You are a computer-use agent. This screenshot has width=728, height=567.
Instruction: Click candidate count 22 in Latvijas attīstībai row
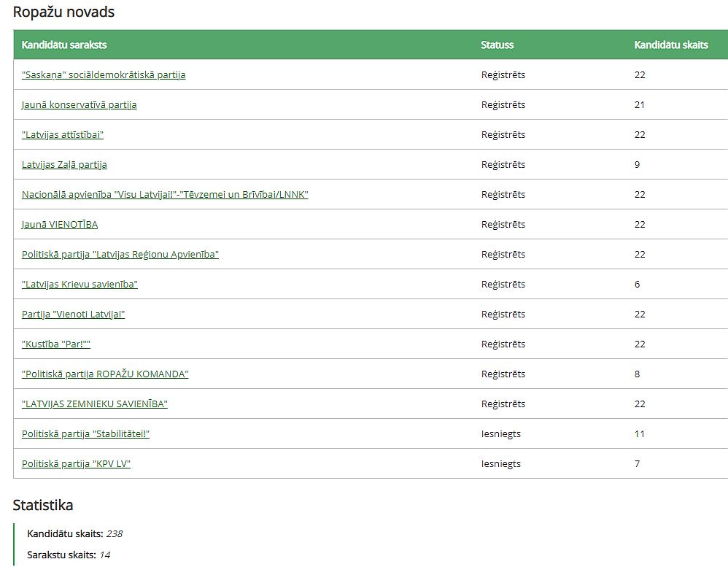coord(640,135)
